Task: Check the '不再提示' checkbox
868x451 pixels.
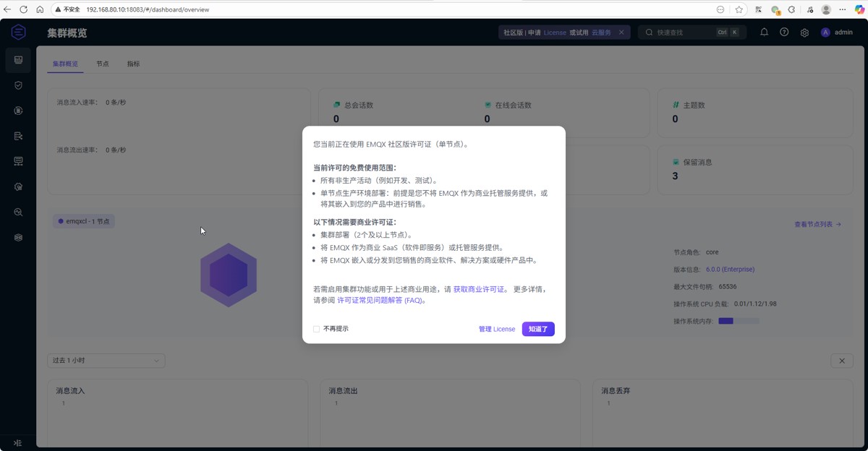Action: click(x=316, y=329)
